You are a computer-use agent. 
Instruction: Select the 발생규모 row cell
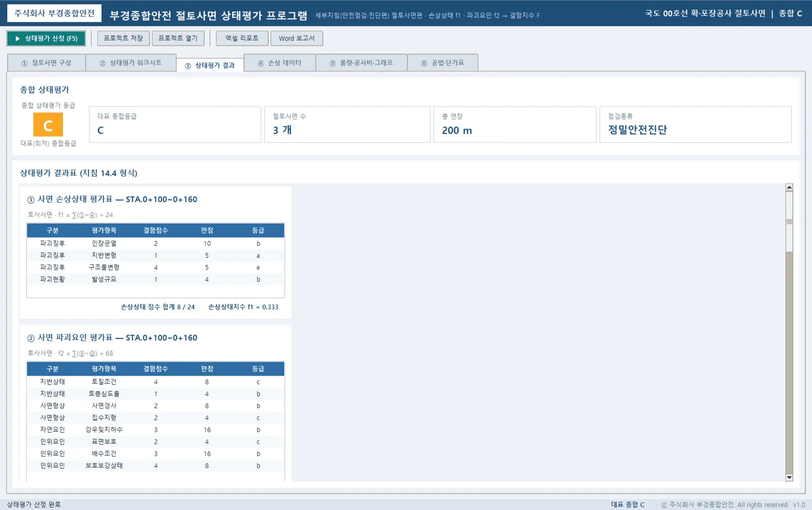coord(104,279)
